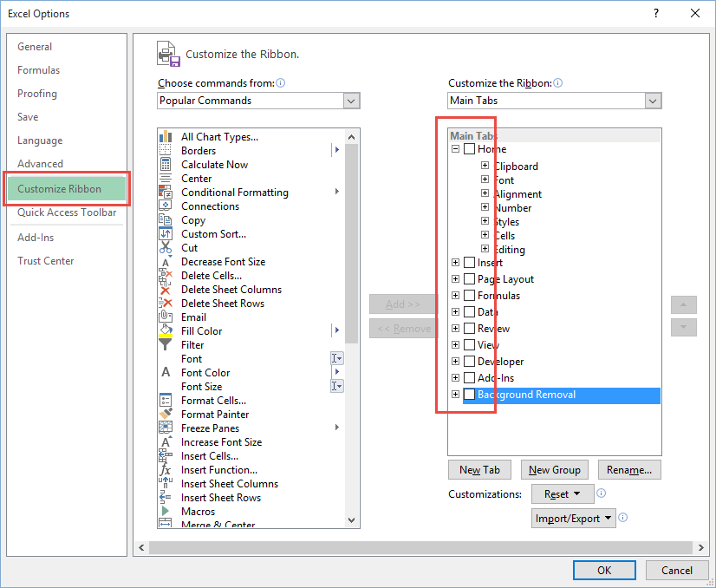Click the Increase Font Size icon
716x588 pixels.
pyautogui.click(x=166, y=441)
